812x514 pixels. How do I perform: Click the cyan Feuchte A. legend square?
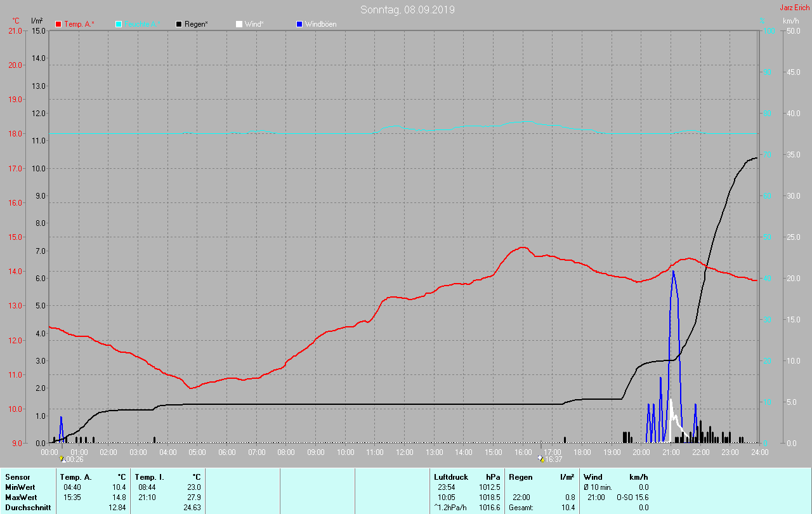click(119, 24)
